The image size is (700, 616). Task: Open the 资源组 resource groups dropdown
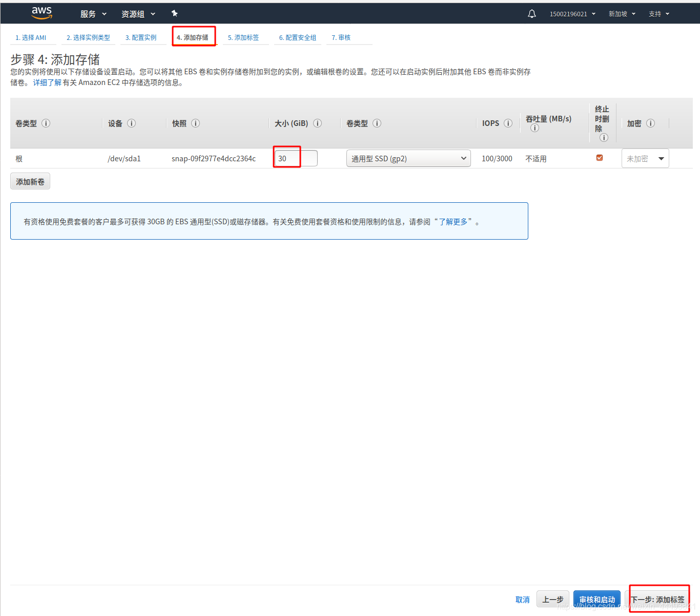click(x=138, y=14)
